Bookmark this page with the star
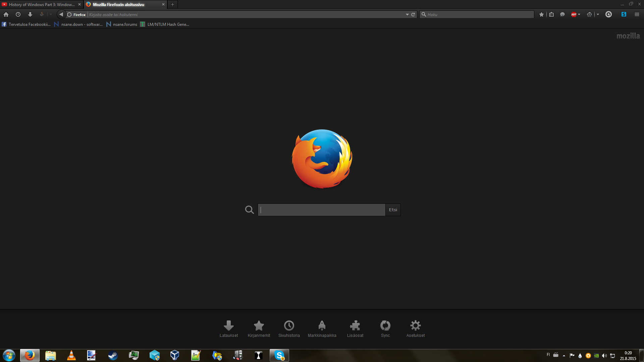 click(x=541, y=14)
